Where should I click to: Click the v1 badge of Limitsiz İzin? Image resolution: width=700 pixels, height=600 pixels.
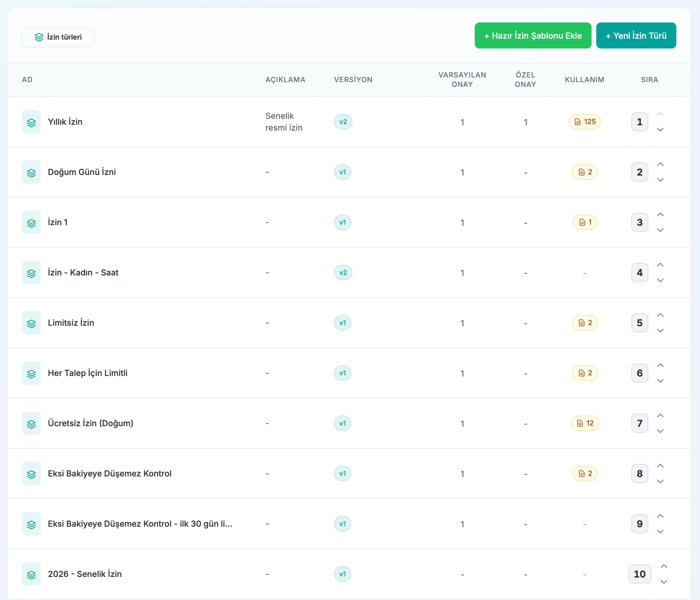point(342,323)
